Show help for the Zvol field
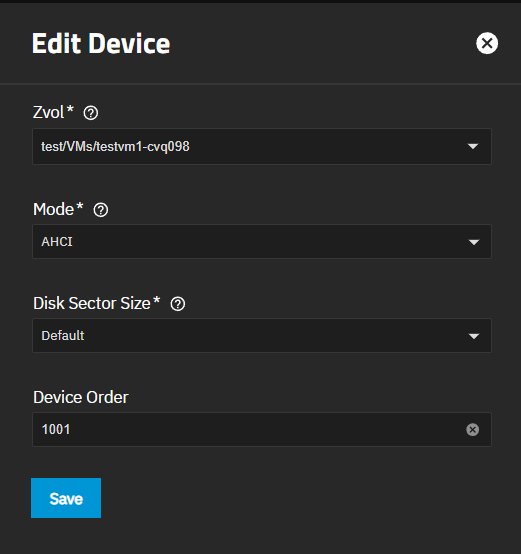 91,113
